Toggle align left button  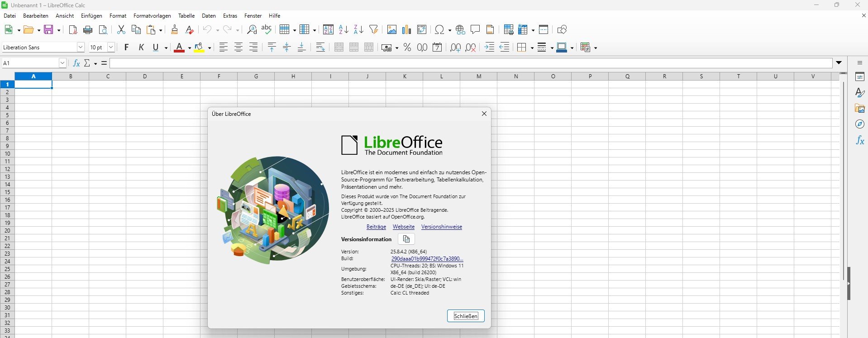click(x=223, y=48)
